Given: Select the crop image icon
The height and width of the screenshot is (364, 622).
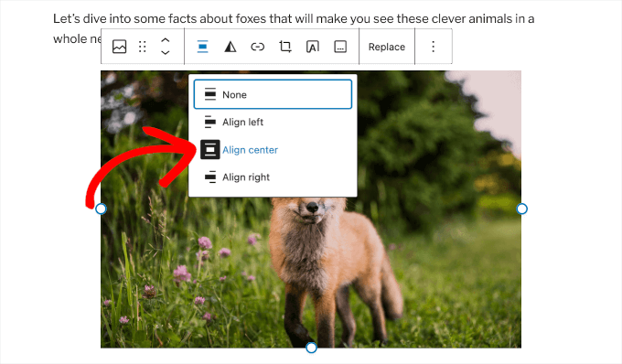Looking at the screenshot, I should pyautogui.click(x=285, y=47).
